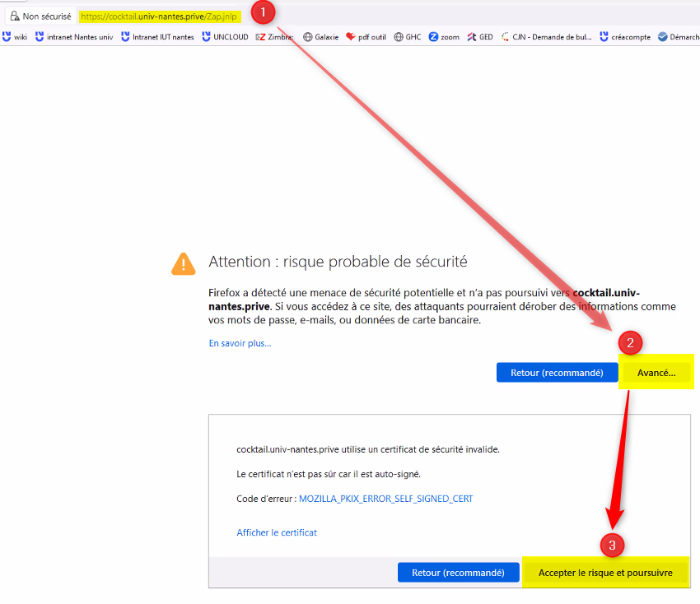
Task: Open the créacompte bookmark
Action: pyautogui.click(x=624, y=36)
